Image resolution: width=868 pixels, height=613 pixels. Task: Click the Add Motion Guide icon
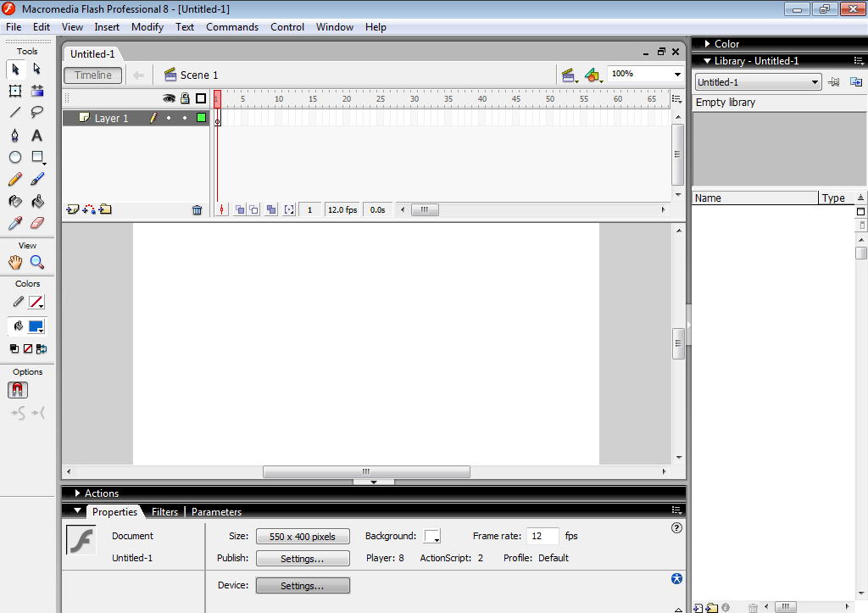click(88, 209)
